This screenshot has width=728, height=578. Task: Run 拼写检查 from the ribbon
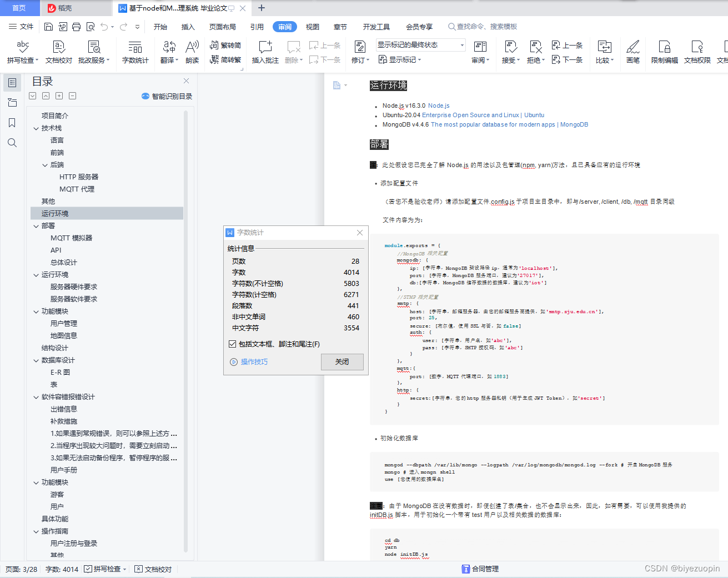tap(23, 52)
